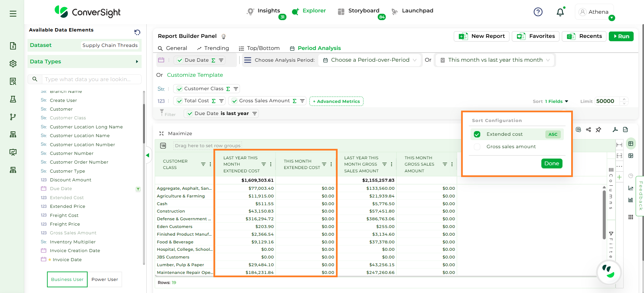Image resolution: width=644 pixels, height=293 pixels.
Task: Click Done in Sort Configuration
Action: click(x=551, y=164)
